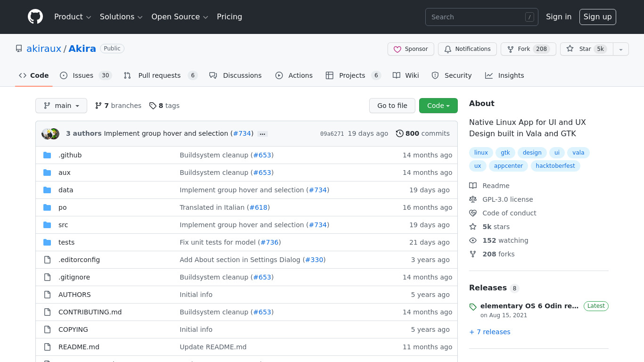Click the file icon for AUTHORS

click(47, 295)
